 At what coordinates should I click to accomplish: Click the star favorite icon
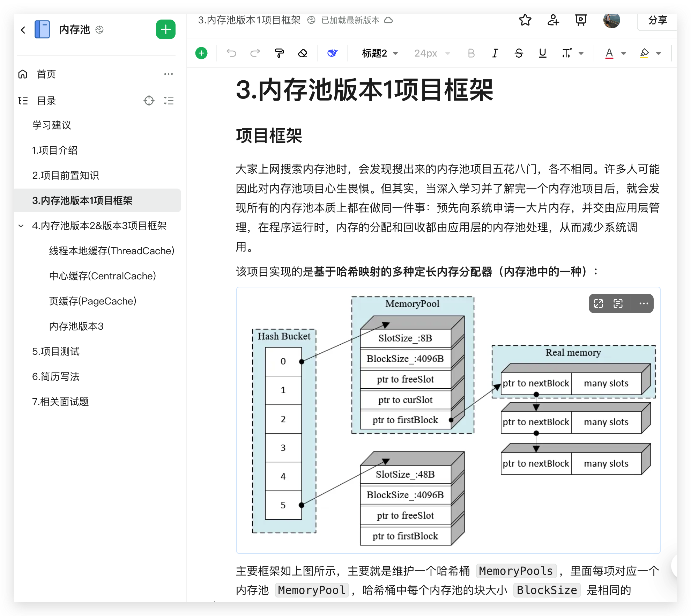tap(525, 20)
